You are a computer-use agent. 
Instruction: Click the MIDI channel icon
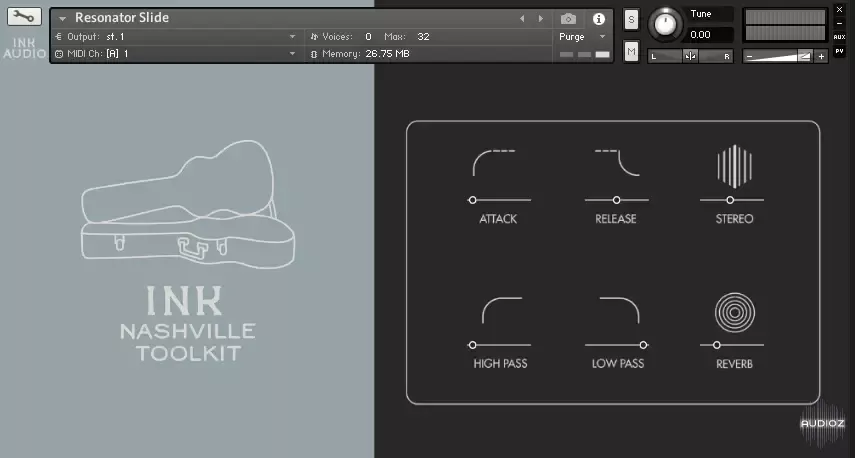point(59,54)
